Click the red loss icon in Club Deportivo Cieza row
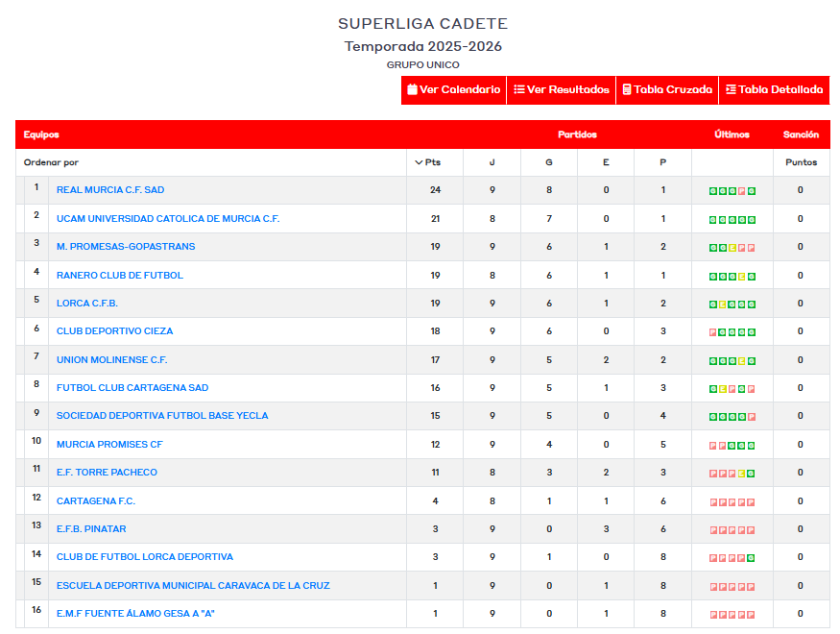This screenshot has height=634, width=840. coord(713,332)
